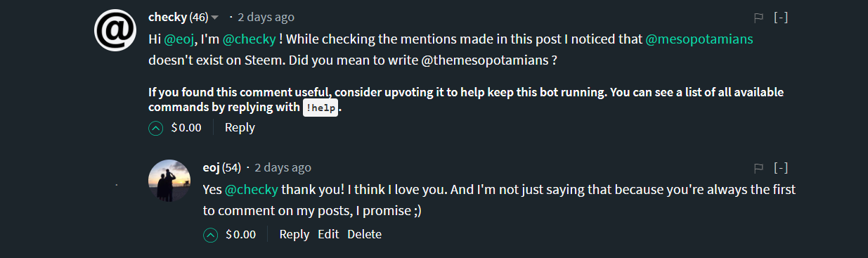Open the checky username link

pos(167,17)
